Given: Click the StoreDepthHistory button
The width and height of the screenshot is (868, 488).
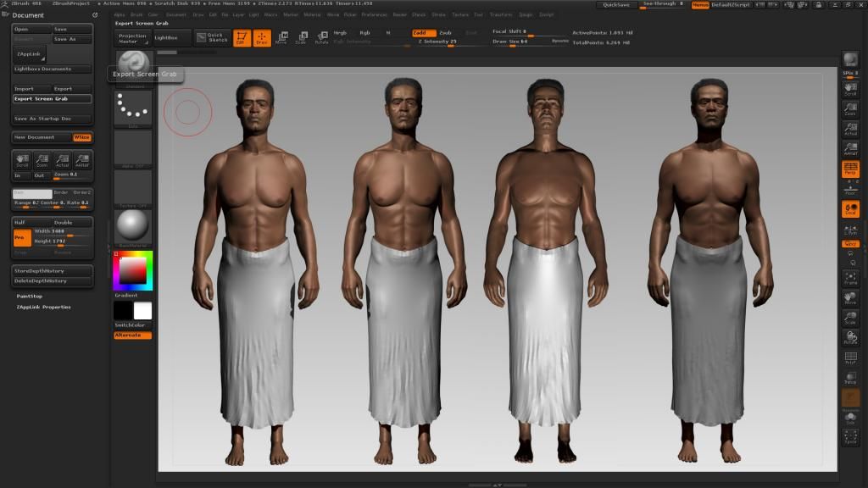Looking at the screenshot, I should click(53, 271).
